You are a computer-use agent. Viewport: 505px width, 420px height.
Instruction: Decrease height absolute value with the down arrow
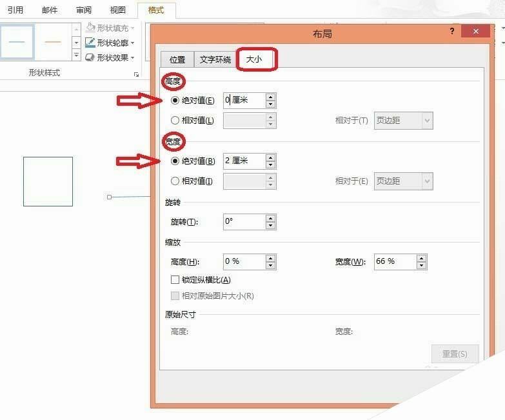(270, 104)
